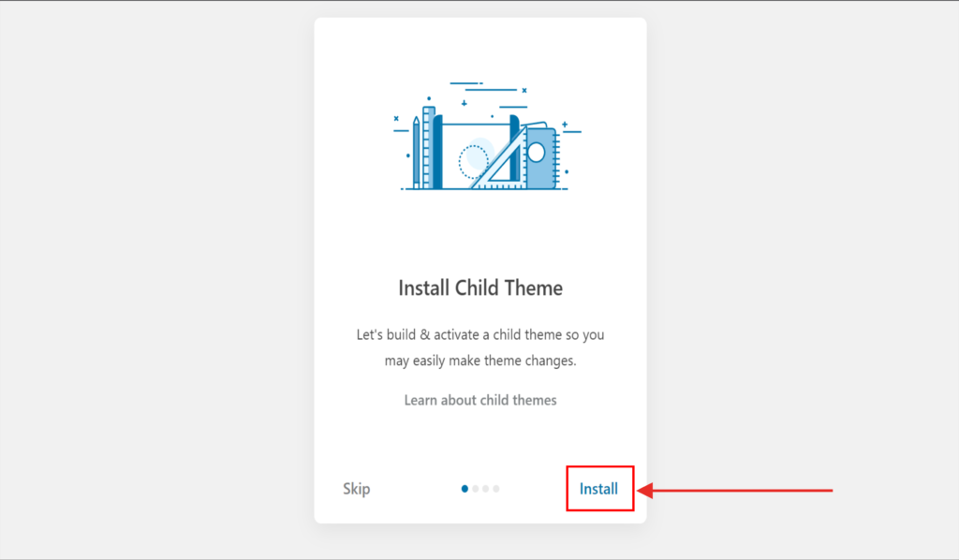Skip the child theme installation step
This screenshot has width=959, height=560.
click(356, 489)
